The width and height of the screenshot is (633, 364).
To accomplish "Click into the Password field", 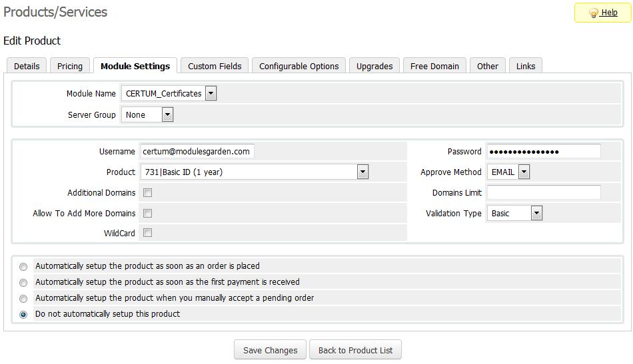I will click(544, 151).
